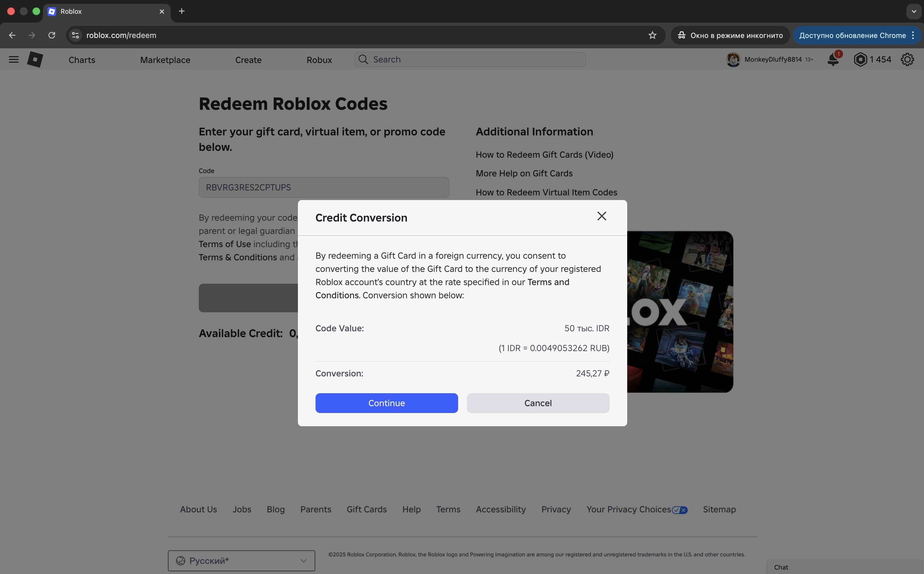Click the search magnifier icon
924x574 pixels.
363,60
